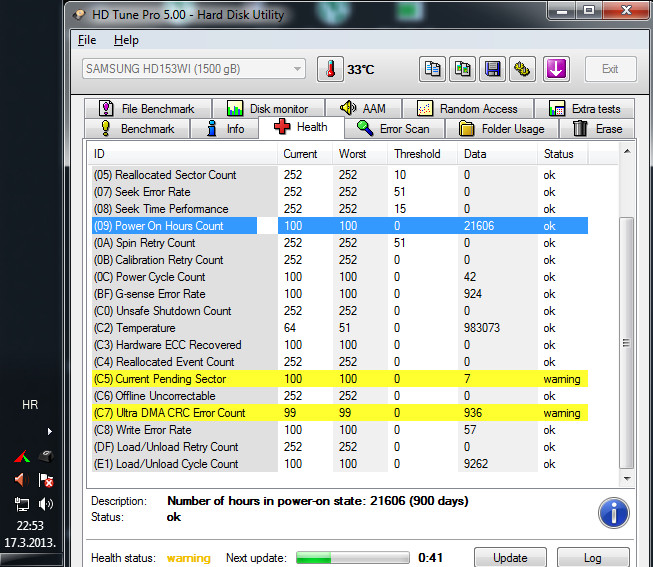Copy text to clipboard using first toolbar icon

[x=432, y=69]
